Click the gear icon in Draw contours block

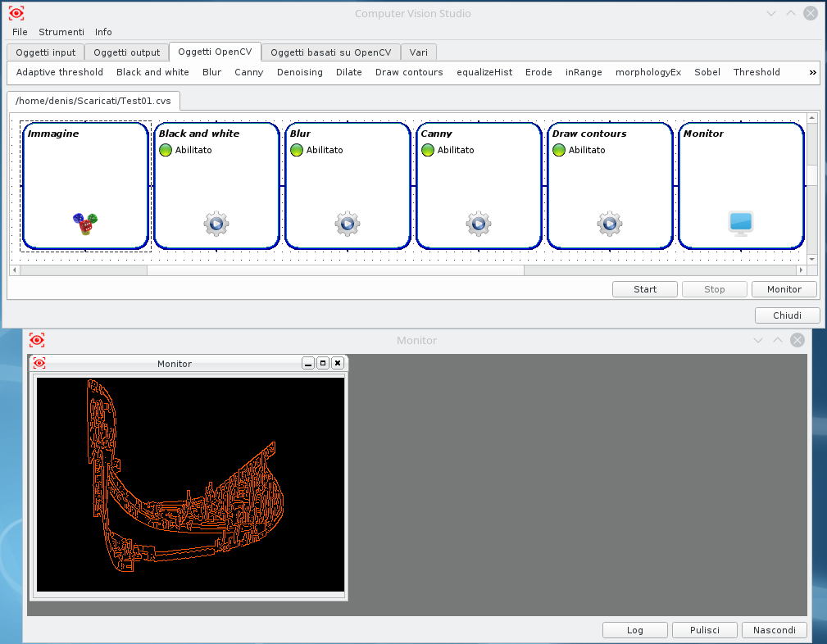coord(610,224)
